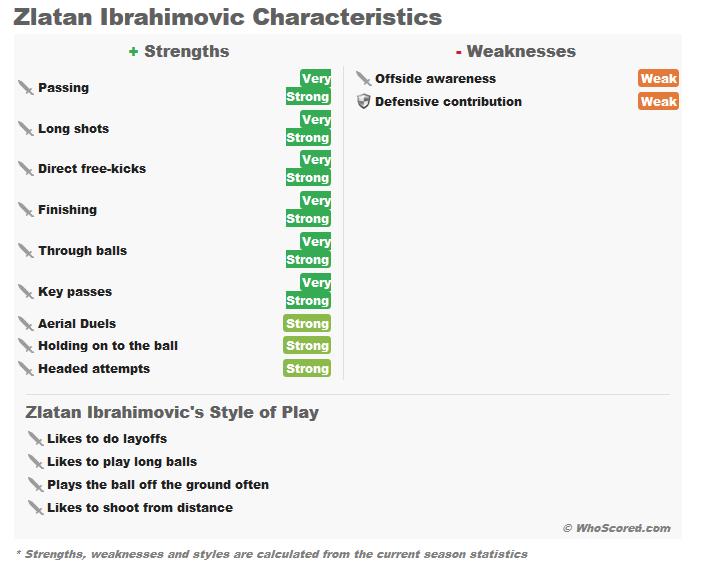Click the green plus sign beside Strengths
This screenshot has width=702, height=571.
pyautogui.click(x=133, y=51)
